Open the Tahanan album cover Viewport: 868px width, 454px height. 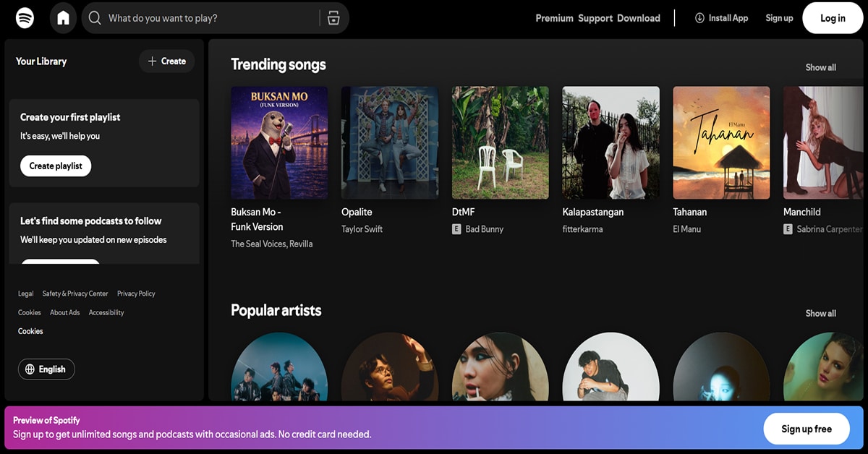(722, 142)
